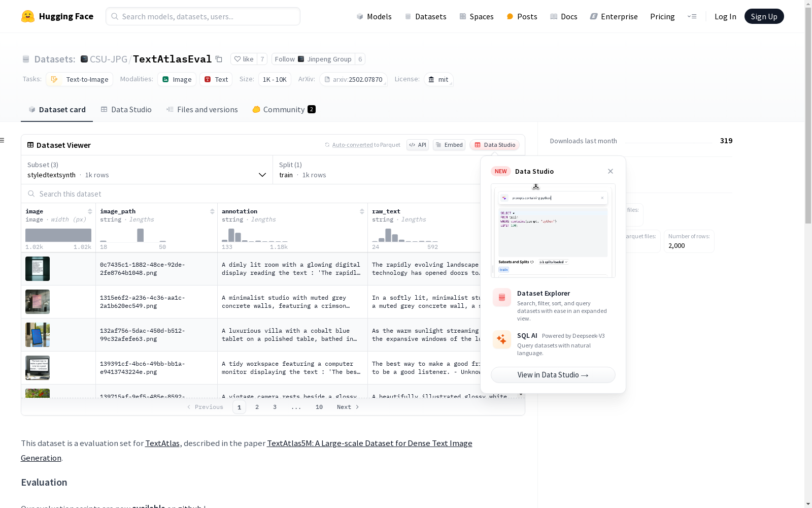
Task: Click the mit license icon
Action: pos(431,79)
